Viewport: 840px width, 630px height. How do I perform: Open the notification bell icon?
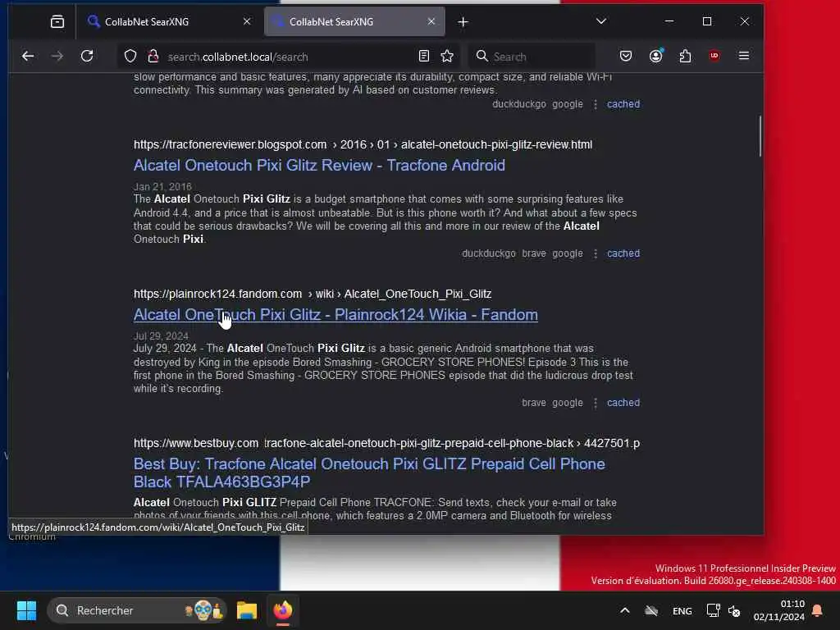coord(817,610)
